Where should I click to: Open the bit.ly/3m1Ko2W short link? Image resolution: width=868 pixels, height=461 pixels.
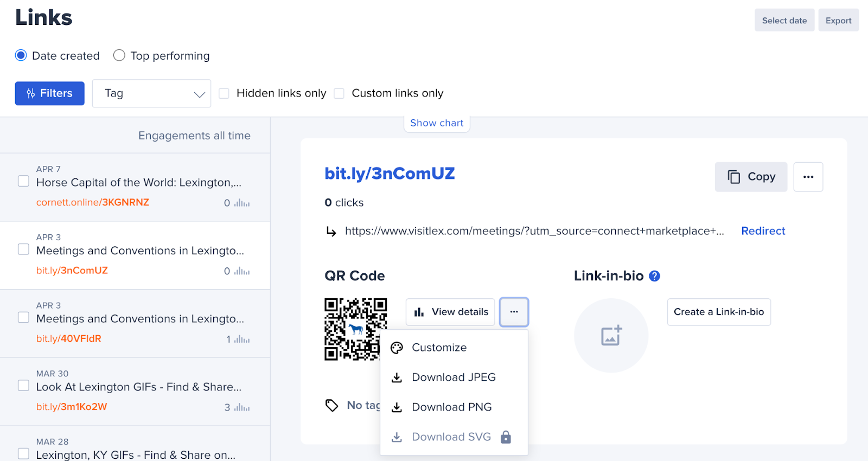point(72,407)
